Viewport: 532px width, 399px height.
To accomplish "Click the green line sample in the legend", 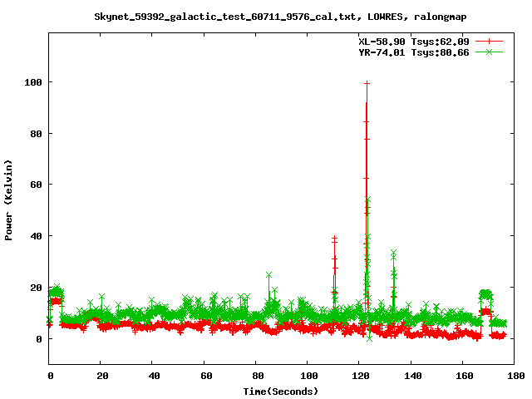I will [489, 52].
